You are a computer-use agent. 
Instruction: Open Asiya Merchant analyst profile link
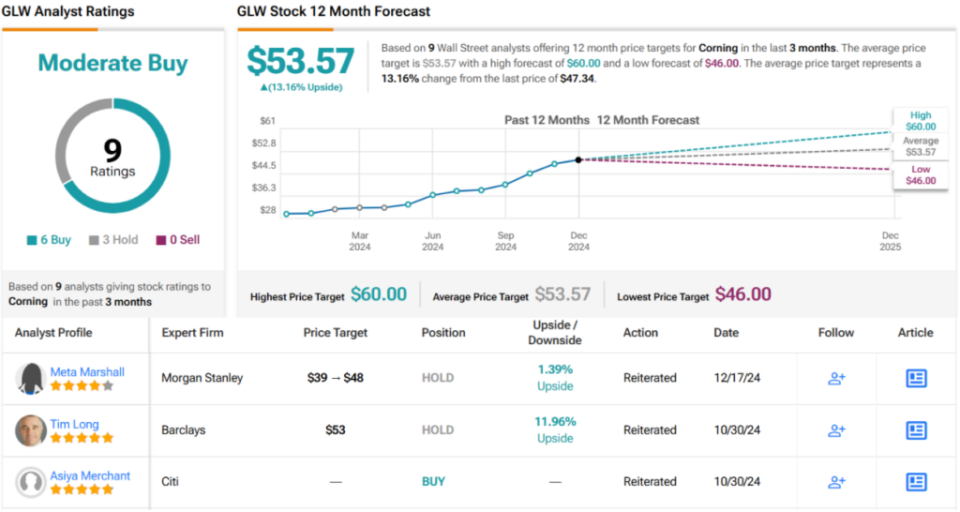pyautogui.click(x=90, y=475)
